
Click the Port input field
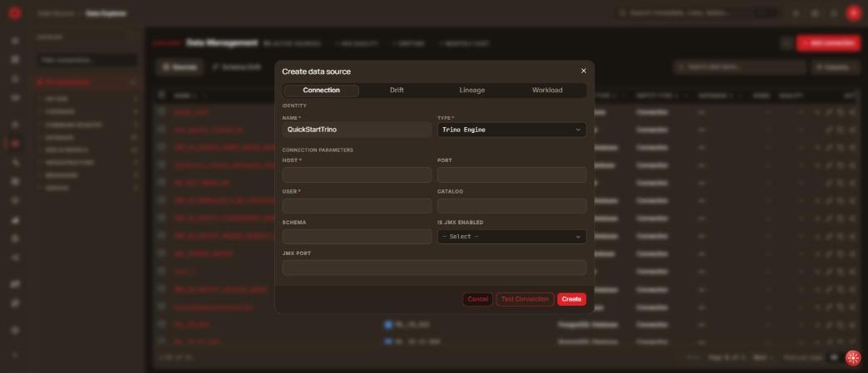pos(511,175)
